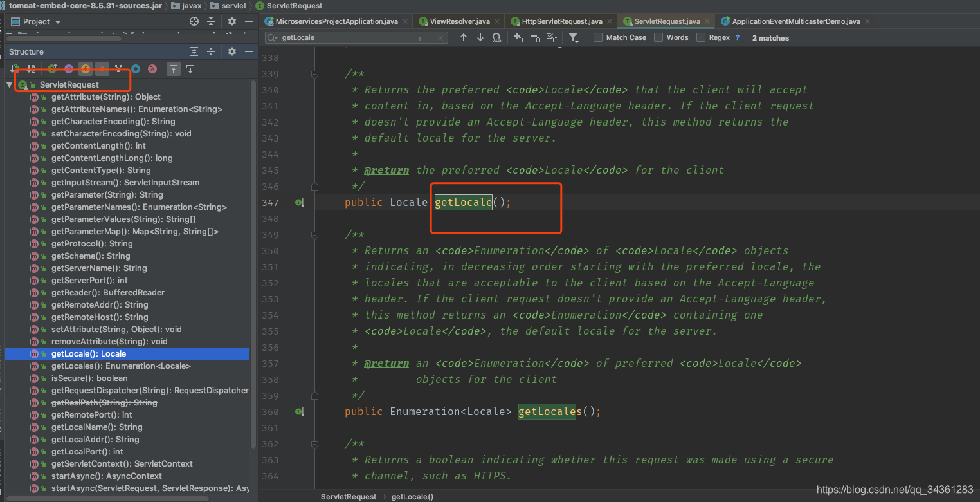Image resolution: width=980 pixels, height=502 pixels.
Task: Hide the Project panel
Action: pyautogui.click(x=248, y=21)
